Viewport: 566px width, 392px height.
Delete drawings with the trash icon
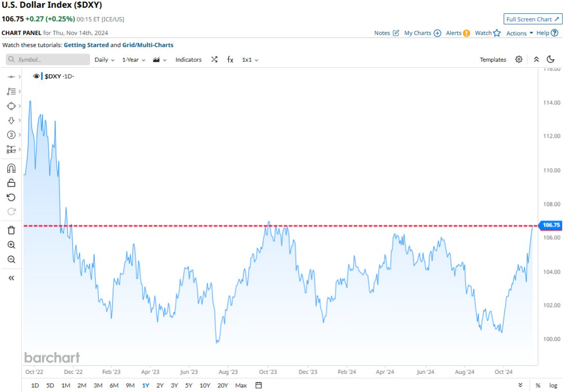(11, 230)
